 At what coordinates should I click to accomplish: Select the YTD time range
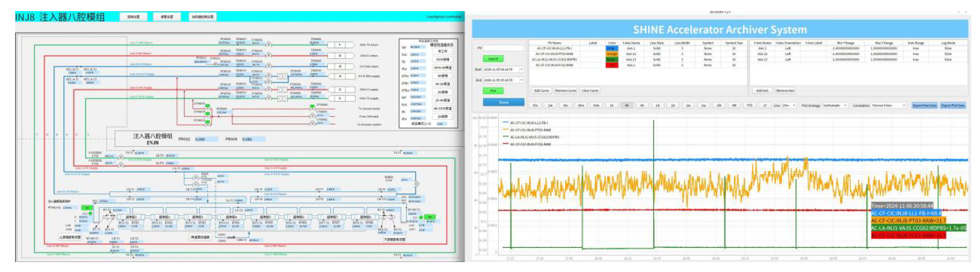(x=749, y=105)
